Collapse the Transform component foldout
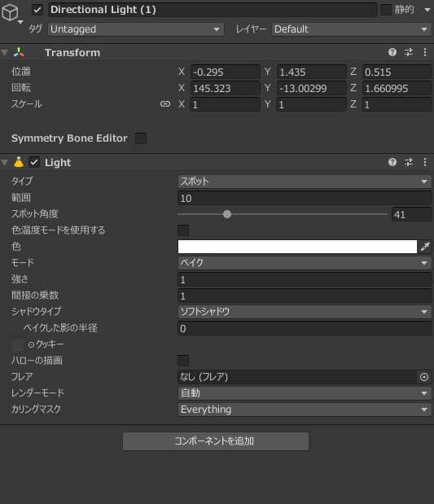Screen dimensions: 434x504 [5, 52]
